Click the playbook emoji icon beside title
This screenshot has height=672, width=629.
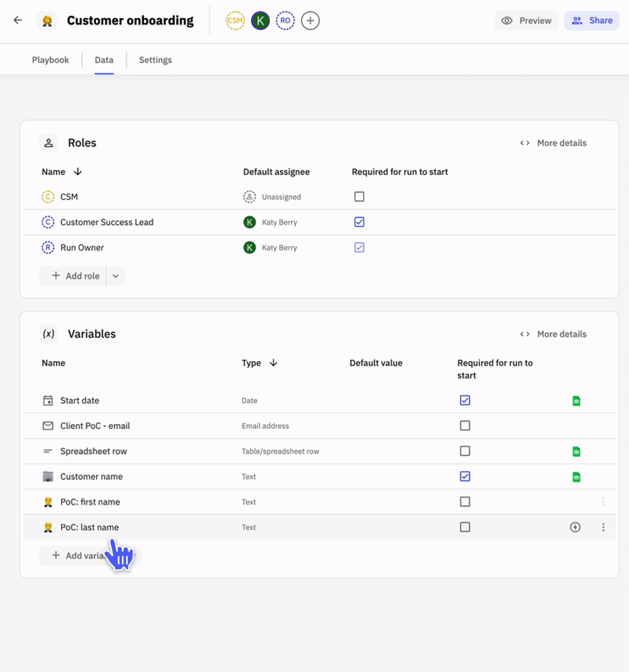47,21
